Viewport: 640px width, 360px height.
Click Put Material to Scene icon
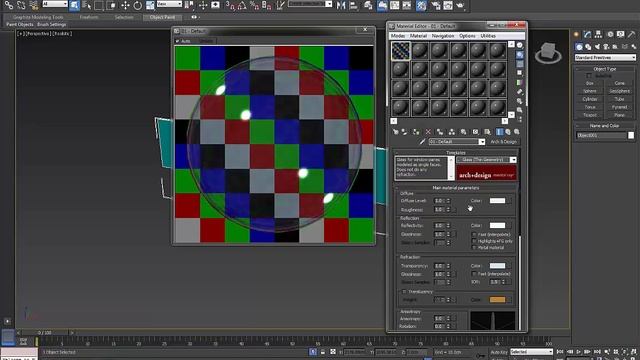[404, 132]
